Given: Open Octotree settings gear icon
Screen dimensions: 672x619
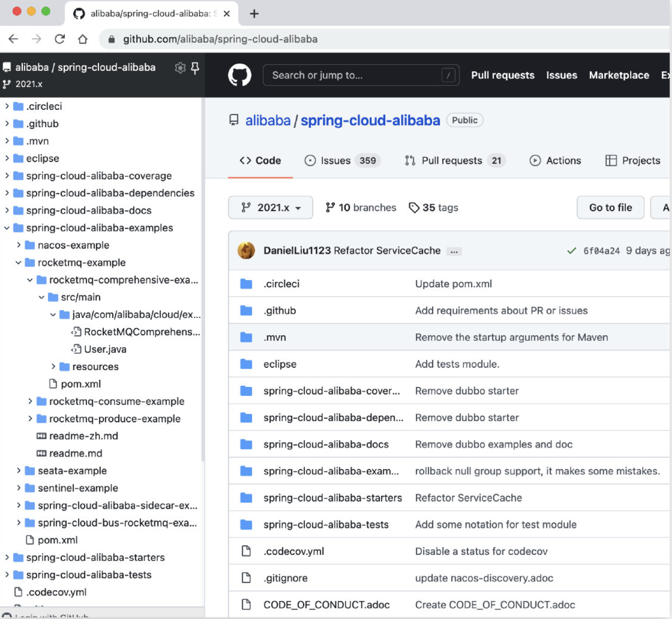Looking at the screenshot, I should (180, 68).
